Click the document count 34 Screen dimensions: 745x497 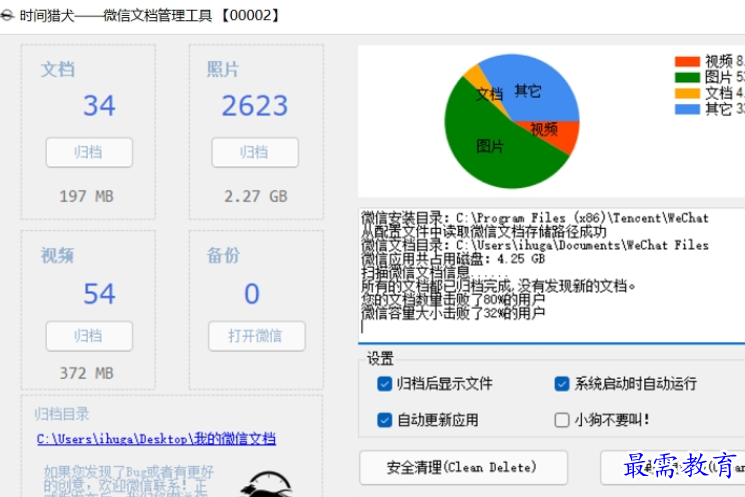[x=99, y=105]
